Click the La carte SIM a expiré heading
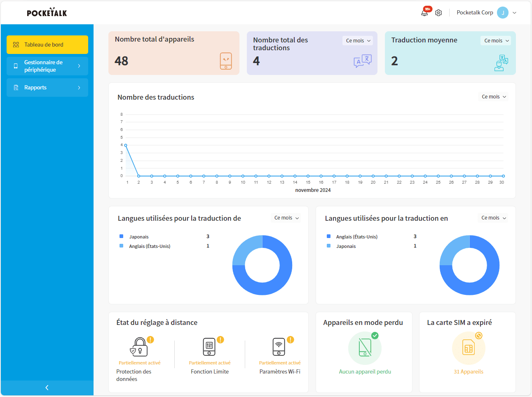Viewport: 532px width, 397px height. pyautogui.click(x=459, y=322)
